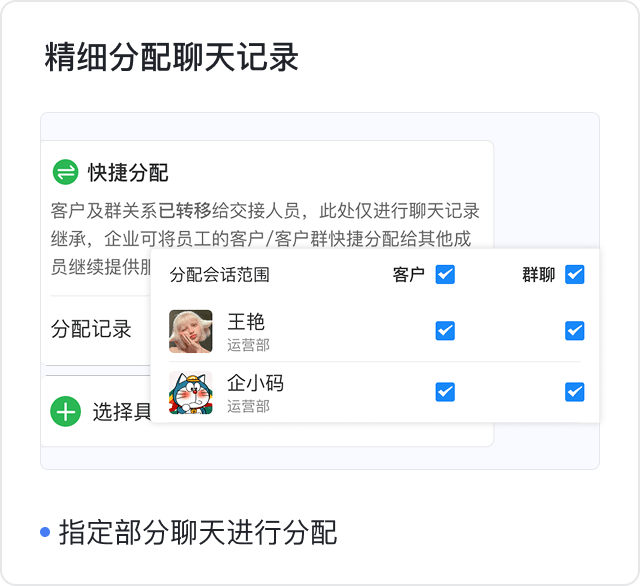Toggle the 群聊 header checkbox
The image size is (640, 586).
[x=574, y=274]
